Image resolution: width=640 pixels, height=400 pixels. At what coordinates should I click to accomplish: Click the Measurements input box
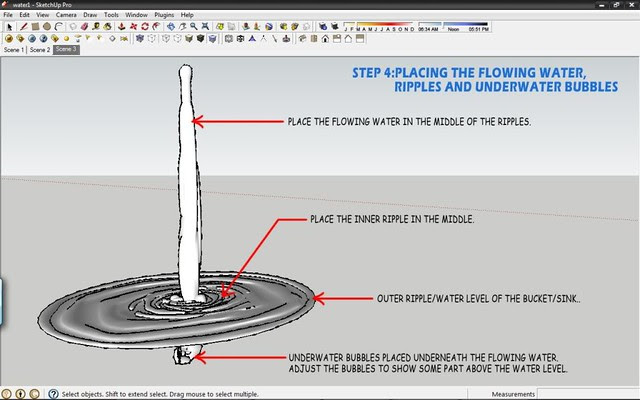point(588,394)
